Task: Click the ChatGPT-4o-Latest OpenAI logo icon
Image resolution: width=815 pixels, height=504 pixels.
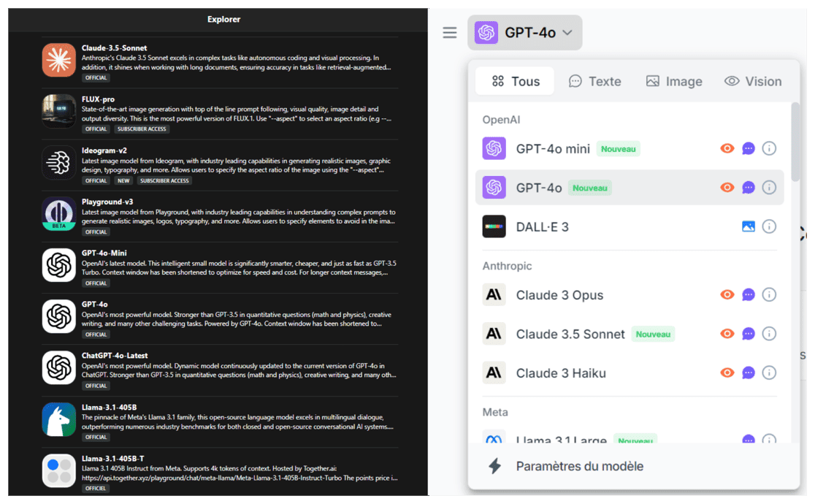Action: [x=58, y=367]
